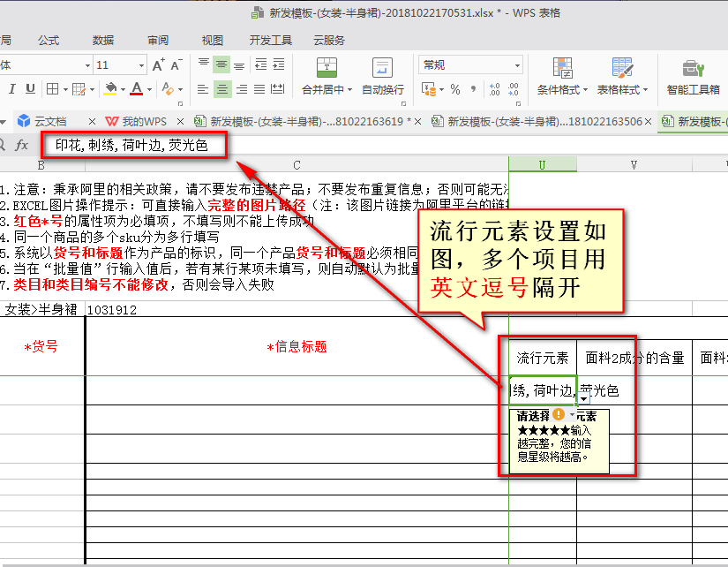Close the 我的WPS tab
The image size is (728, 567).
(x=180, y=121)
